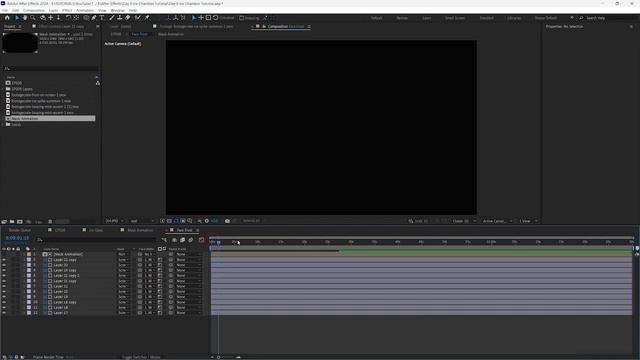The image size is (640, 360).
Task: Click label color swatch of Layer 17
Action: 29,313
